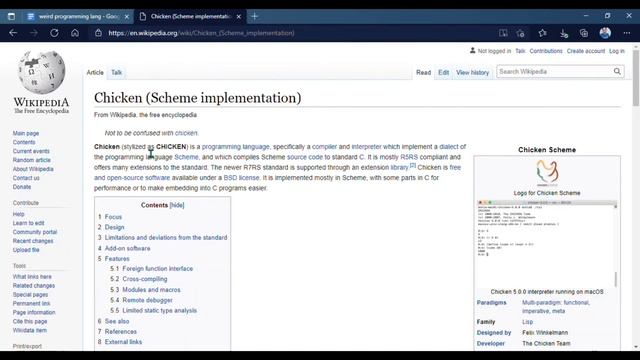
Task: Click the Chicken Scheme logo image
Action: (x=547, y=173)
